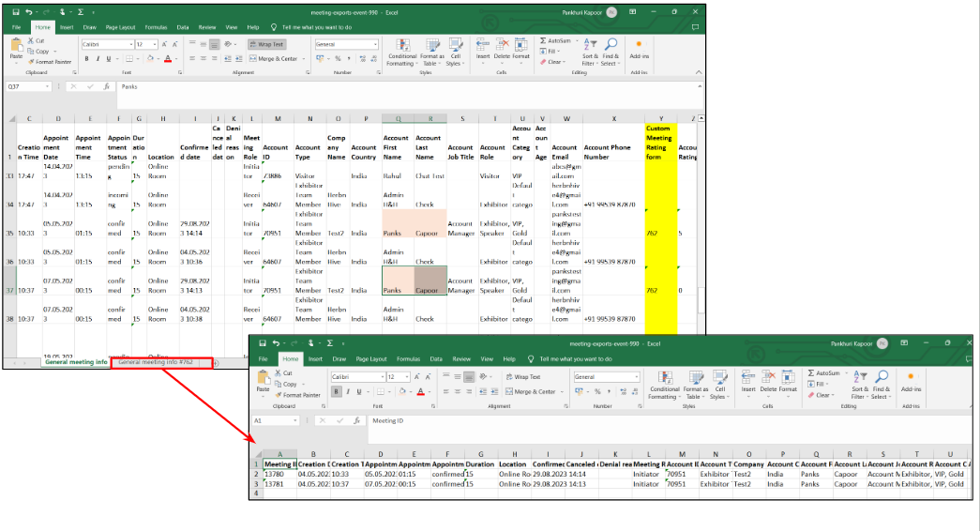Click Format as Table in upper window
Viewport: 980px width, 531px height.
pyautogui.click(x=432, y=52)
